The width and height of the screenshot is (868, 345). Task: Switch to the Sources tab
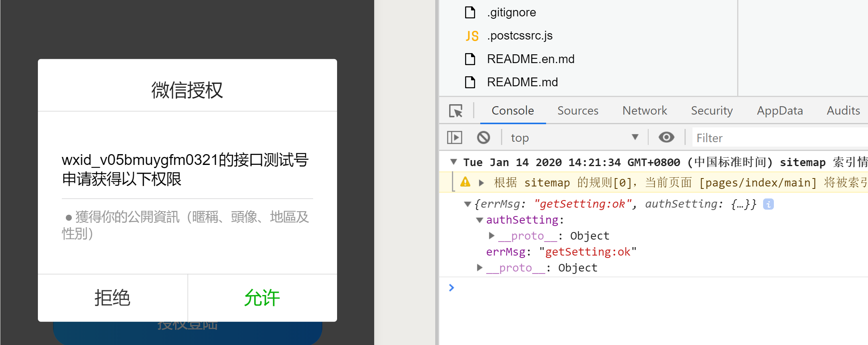point(578,111)
